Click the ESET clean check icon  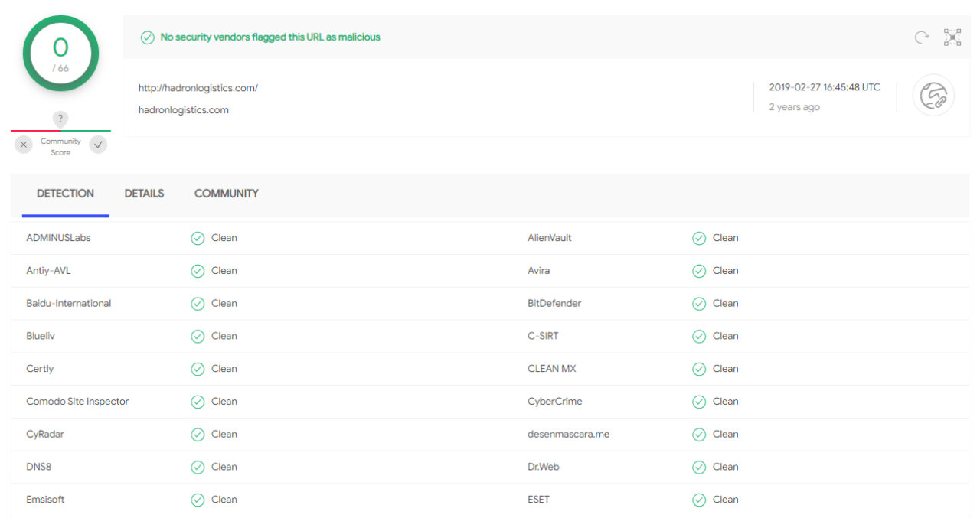click(x=699, y=500)
